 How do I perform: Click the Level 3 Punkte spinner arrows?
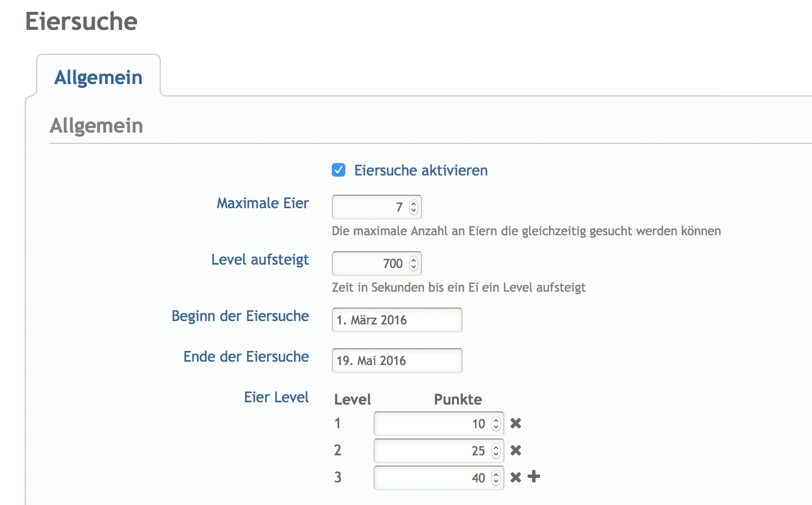(x=496, y=478)
